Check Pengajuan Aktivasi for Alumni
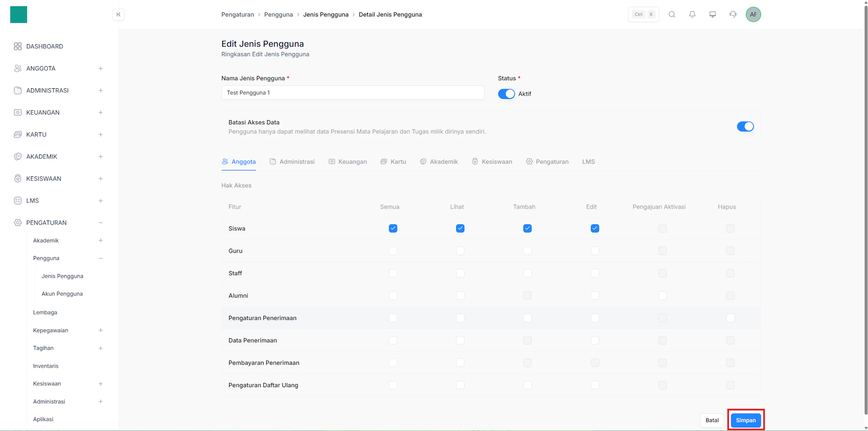 662,296
